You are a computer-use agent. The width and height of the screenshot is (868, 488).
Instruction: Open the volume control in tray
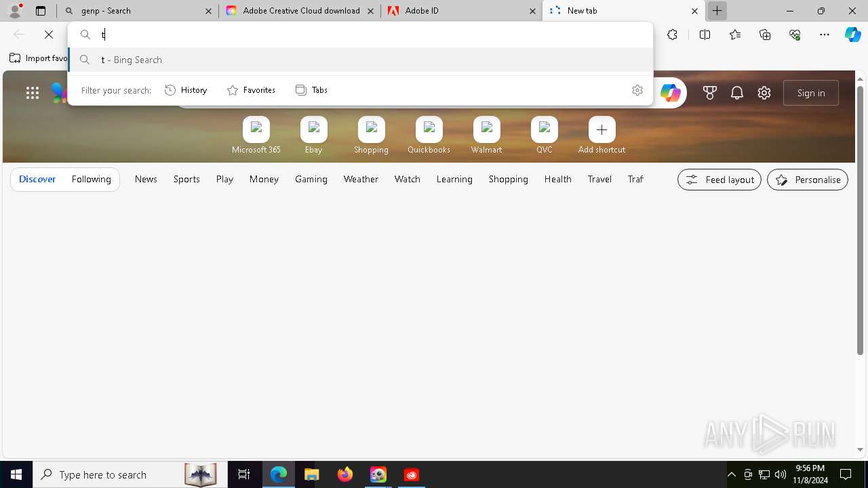coord(781,474)
